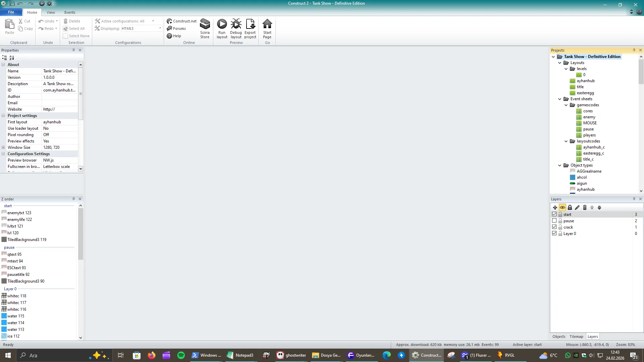Switch to the Events ribbon tab
Viewport: 644px width, 362px height.
pos(70,12)
